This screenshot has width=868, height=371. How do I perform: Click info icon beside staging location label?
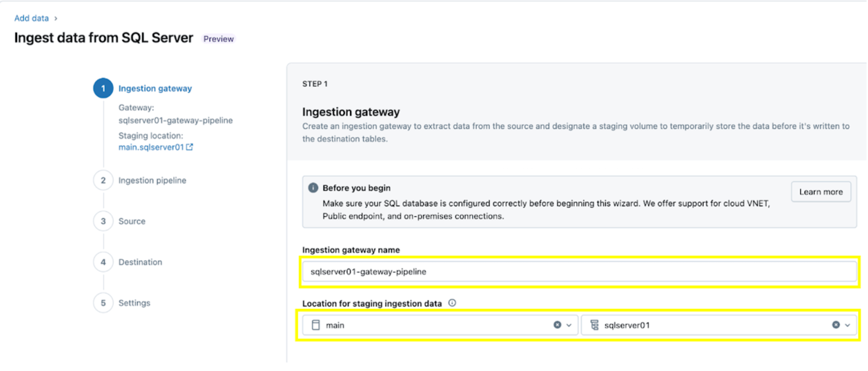tap(452, 303)
